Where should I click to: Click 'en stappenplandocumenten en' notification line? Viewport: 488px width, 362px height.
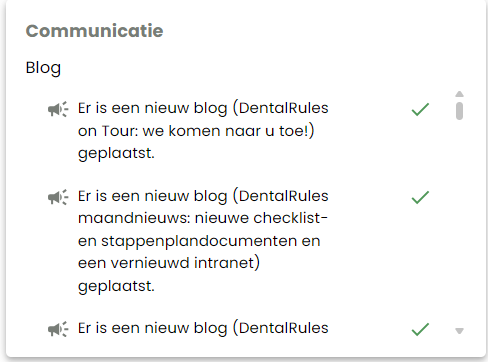click(x=199, y=241)
